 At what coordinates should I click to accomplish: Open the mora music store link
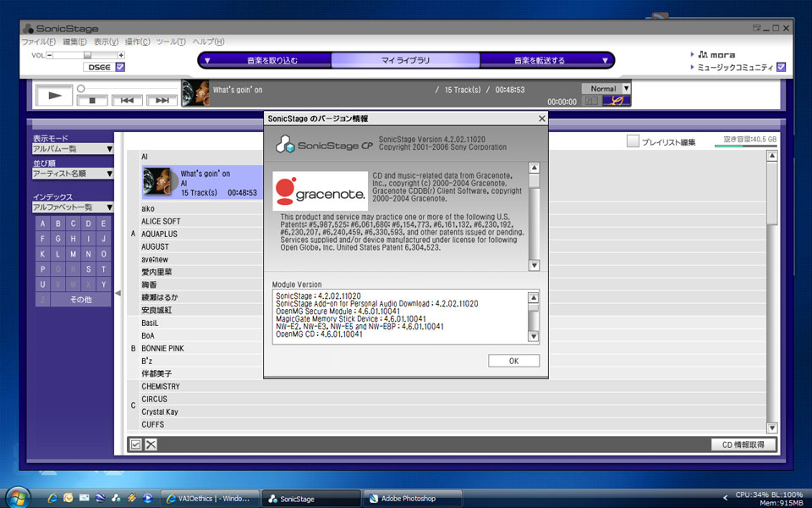tap(716, 54)
